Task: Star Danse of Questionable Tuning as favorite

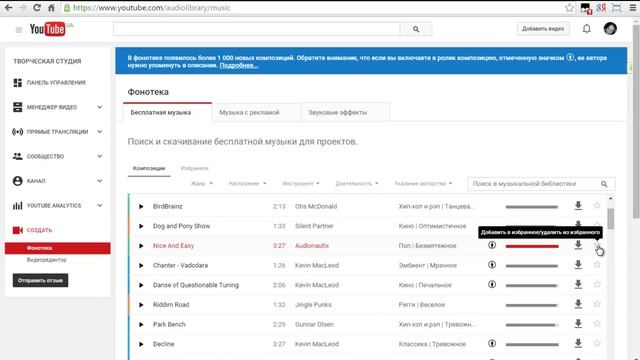Action: tap(597, 284)
